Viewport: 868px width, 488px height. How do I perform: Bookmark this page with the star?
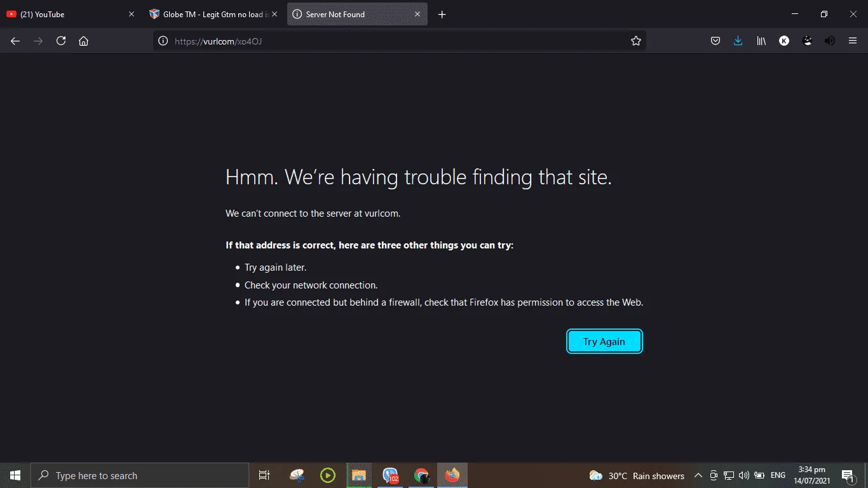636,41
